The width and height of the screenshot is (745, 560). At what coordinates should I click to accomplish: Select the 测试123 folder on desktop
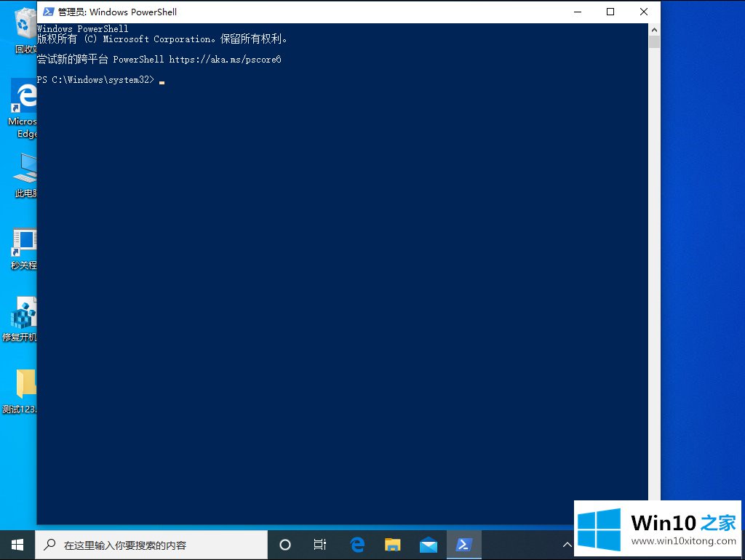21,391
